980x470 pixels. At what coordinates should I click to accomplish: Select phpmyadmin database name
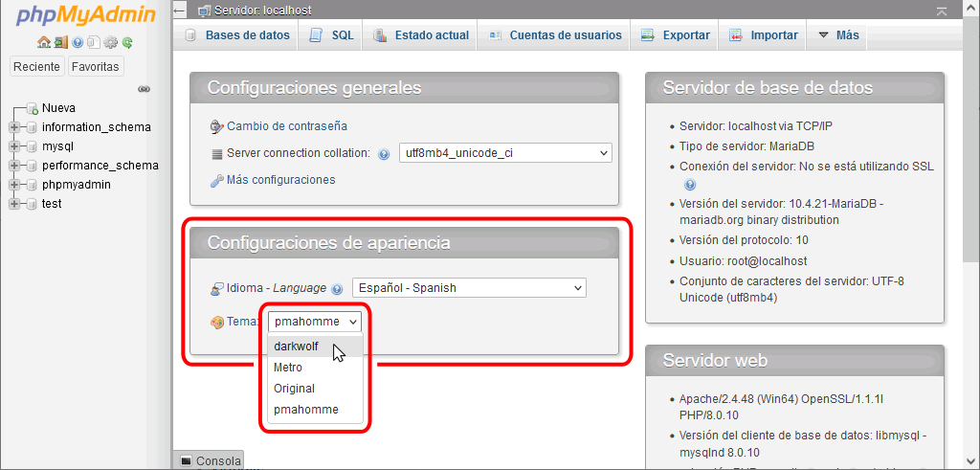(x=77, y=185)
